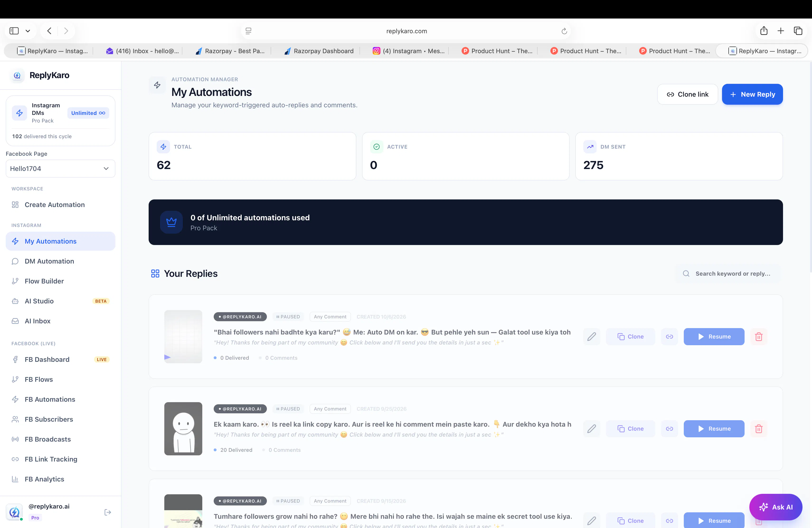Open FB Analytics in the sidebar

tap(60, 479)
